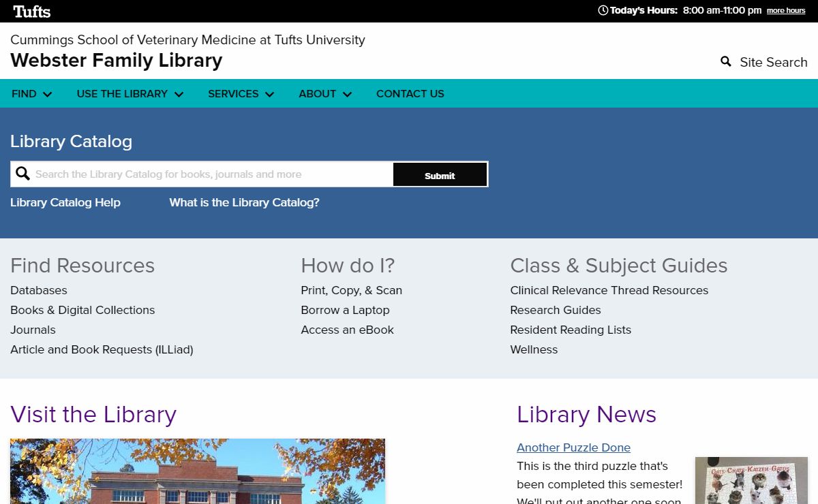The height and width of the screenshot is (504, 818).
Task: Click the Library News heading
Action: pyautogui.click(x=586, y=414)
